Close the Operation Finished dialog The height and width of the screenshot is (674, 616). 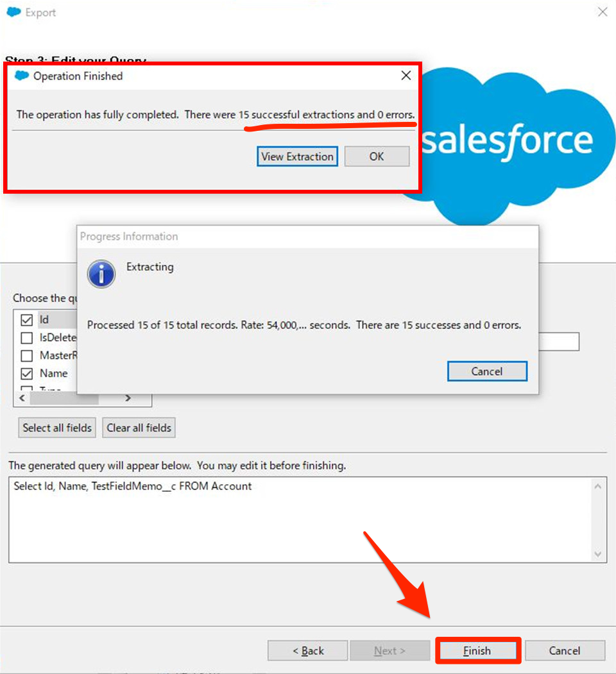[406, 76]
